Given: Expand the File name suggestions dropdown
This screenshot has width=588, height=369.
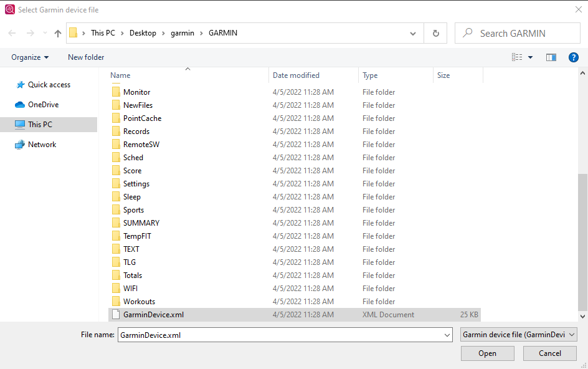Looking at the screenshot, I should coord(447,335).
